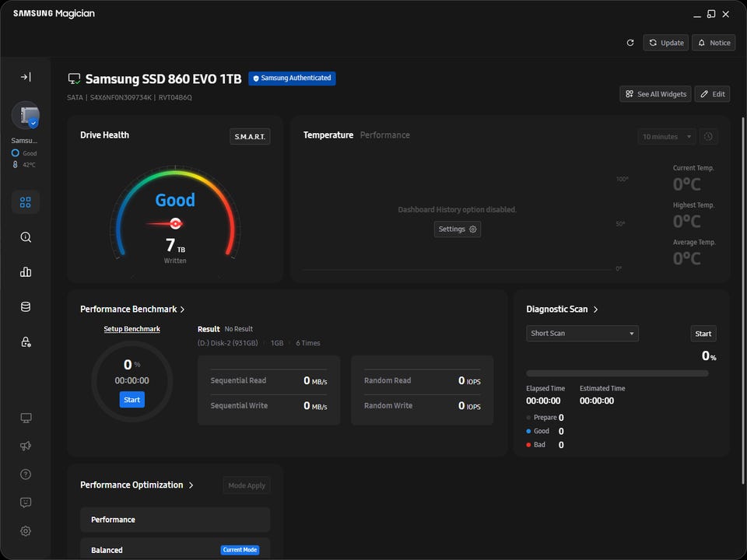Open the help question mark icon

(26, 474)
